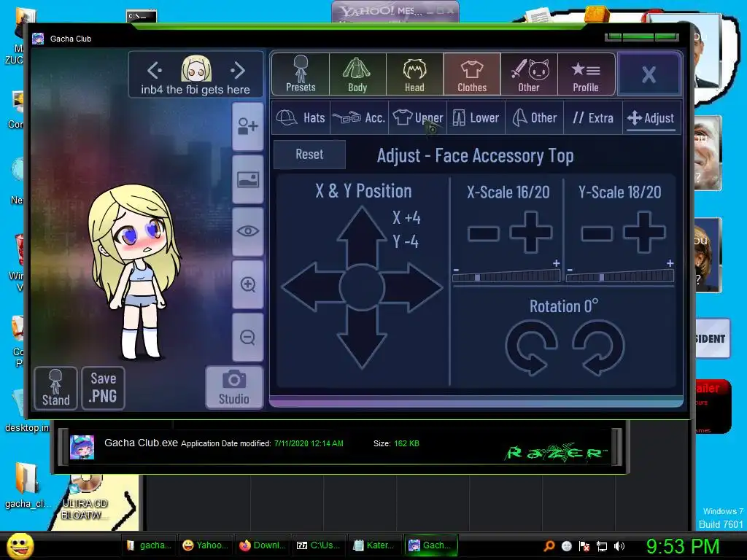This screenshot has height=560, width=747.
Task: Click the Stand pose button
Action: [55, 388]
